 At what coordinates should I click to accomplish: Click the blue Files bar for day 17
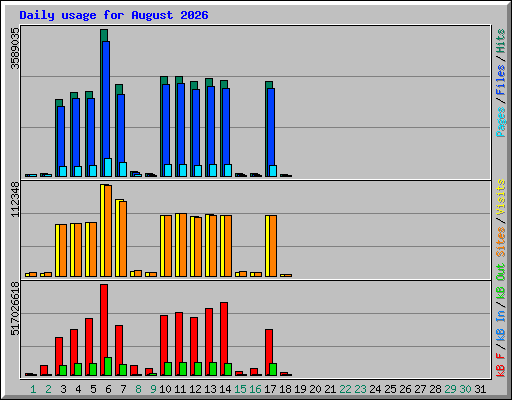(271, 127)
